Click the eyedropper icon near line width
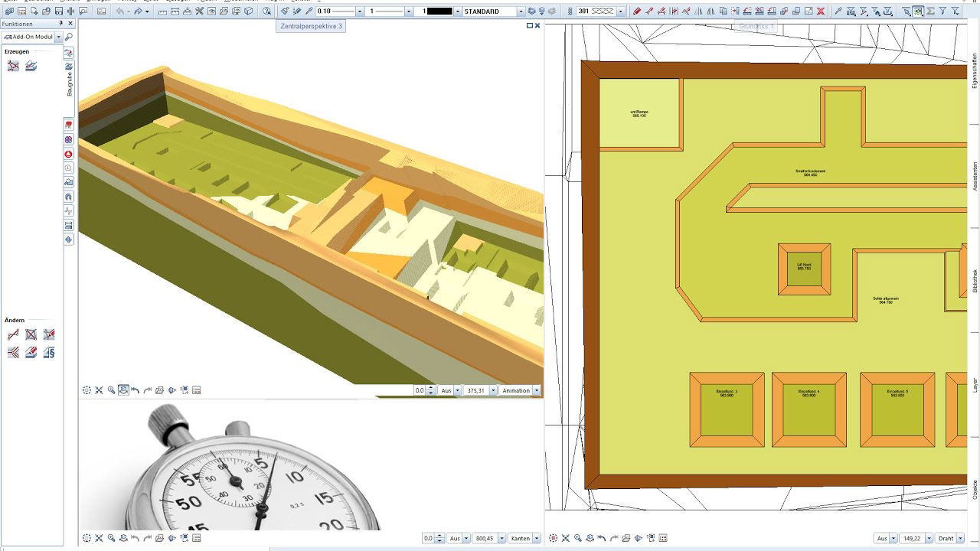980x551 pixels. coord(309,11)
